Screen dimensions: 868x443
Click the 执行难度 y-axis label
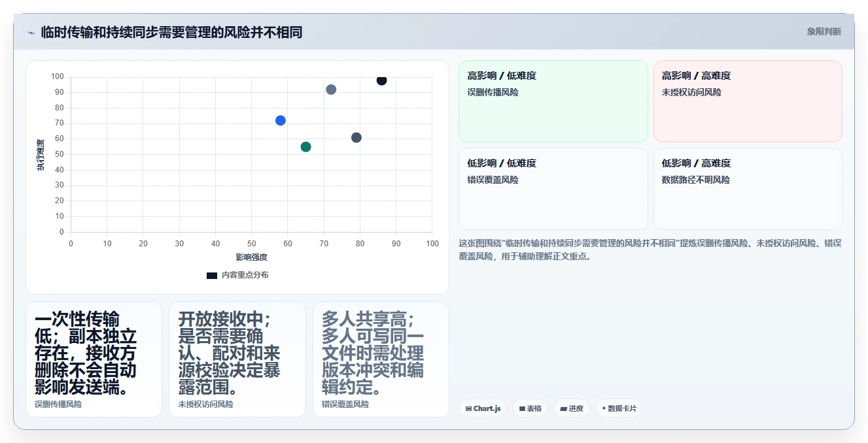pyautogui.click(x=41, y=155)
